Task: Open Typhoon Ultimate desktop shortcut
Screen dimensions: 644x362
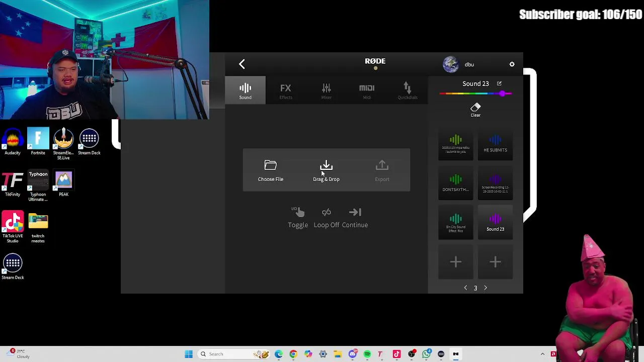Action: (x=38, y=186)
